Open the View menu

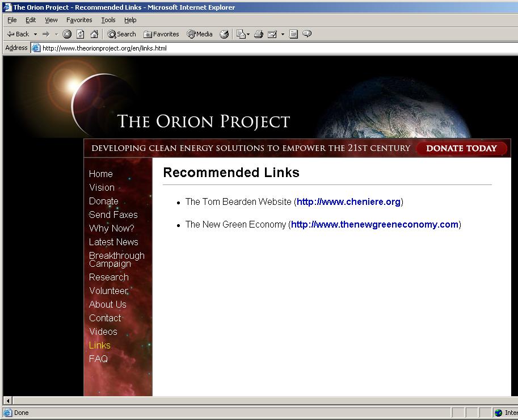[x=51, y=20]
